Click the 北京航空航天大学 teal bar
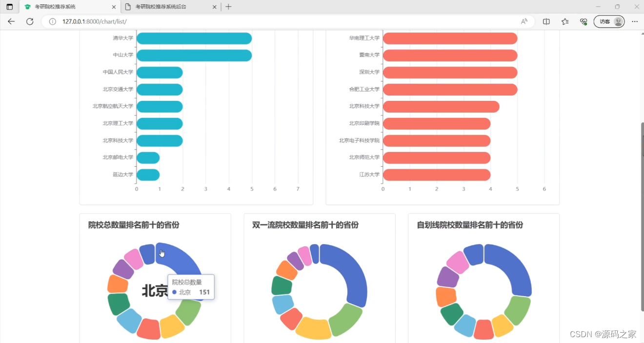 point(160,107)
